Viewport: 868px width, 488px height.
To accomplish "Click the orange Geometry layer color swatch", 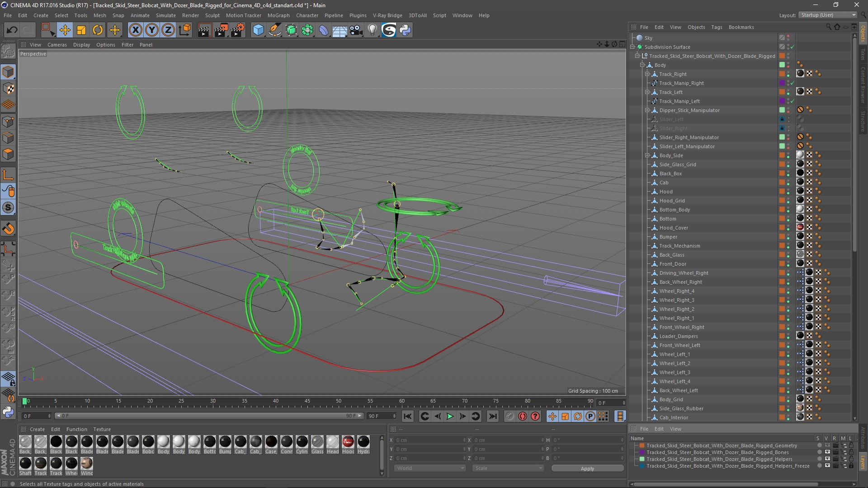I will [x=642, y=446].
